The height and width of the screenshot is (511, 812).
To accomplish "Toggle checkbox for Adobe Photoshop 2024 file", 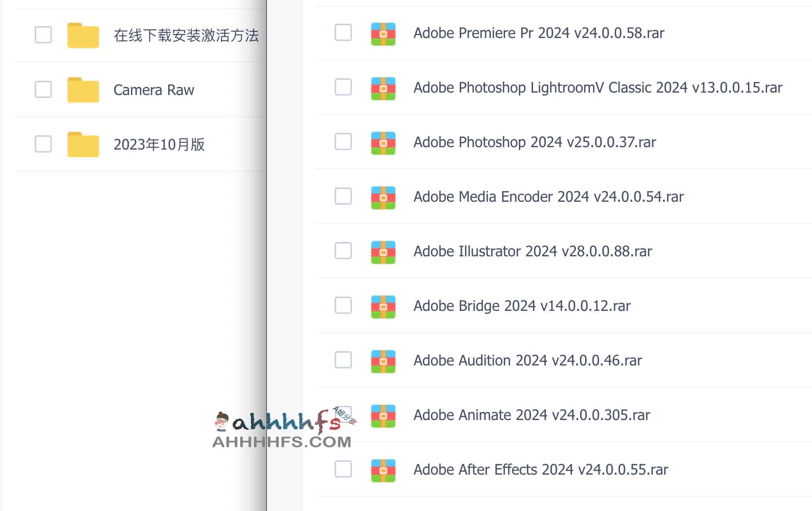I will pos(344,142).
